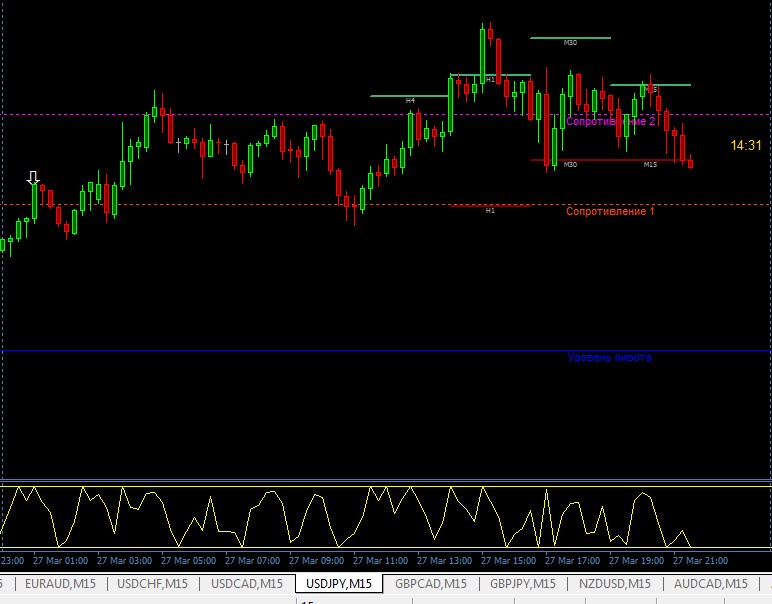Click the '27 Mar 01:00' time axis label
Screen dimensions: 772x604
coord(61,561)
